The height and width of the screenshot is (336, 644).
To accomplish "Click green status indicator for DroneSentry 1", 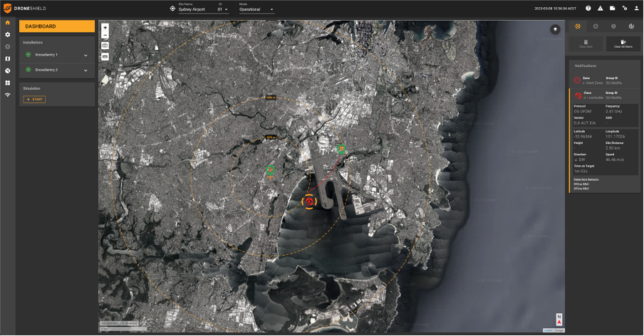I will 28,55.
